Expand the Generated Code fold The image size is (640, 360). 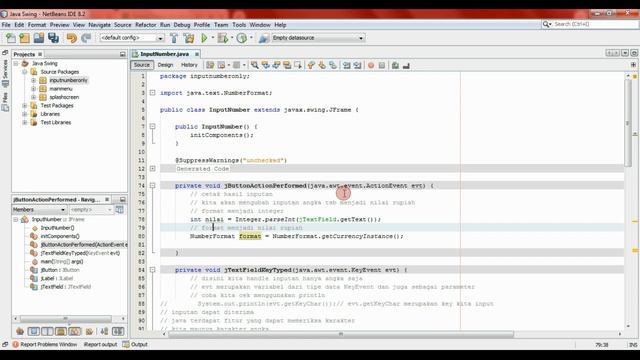[152, 169]
